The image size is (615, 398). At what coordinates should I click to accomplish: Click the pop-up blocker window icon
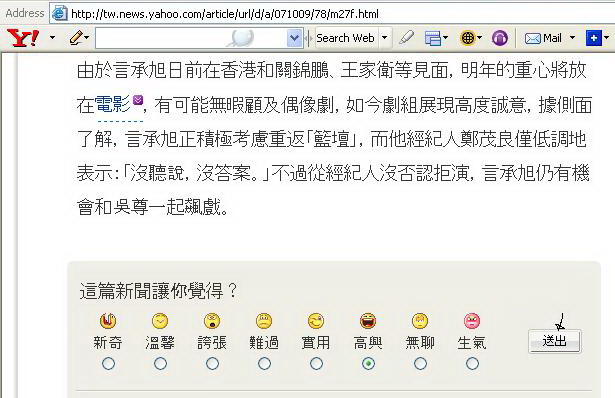[x=433, y=38]
